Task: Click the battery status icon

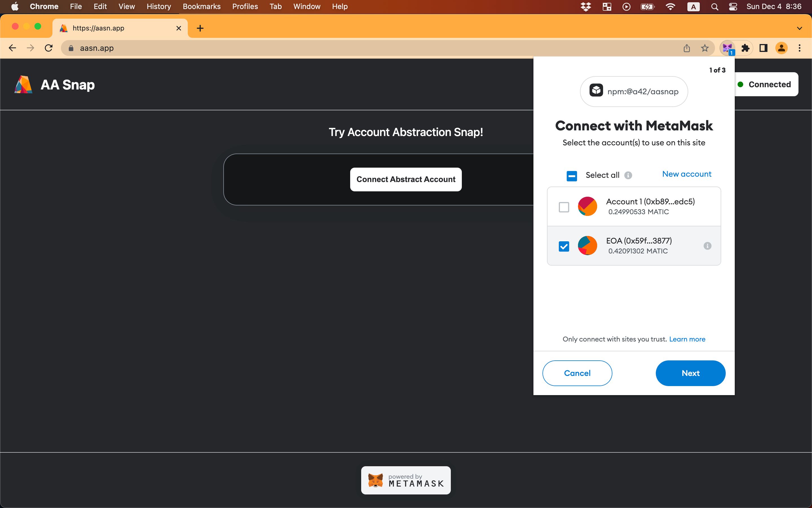Action: (648, 6)
